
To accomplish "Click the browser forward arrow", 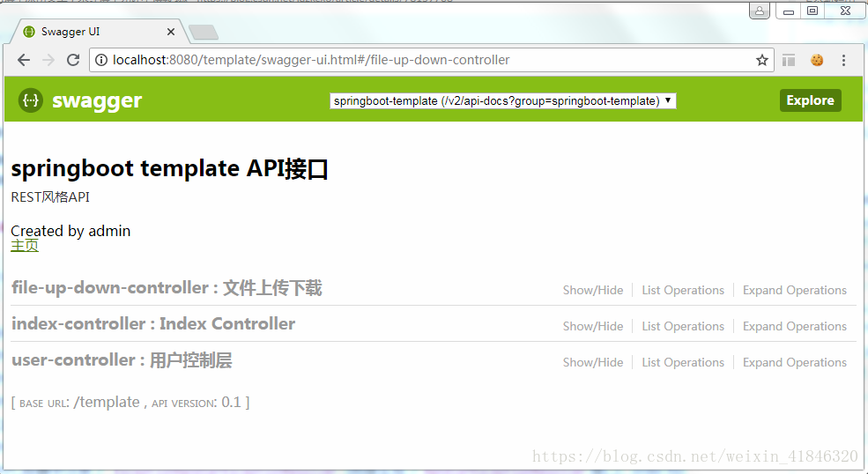I will (x=48, y=60).
